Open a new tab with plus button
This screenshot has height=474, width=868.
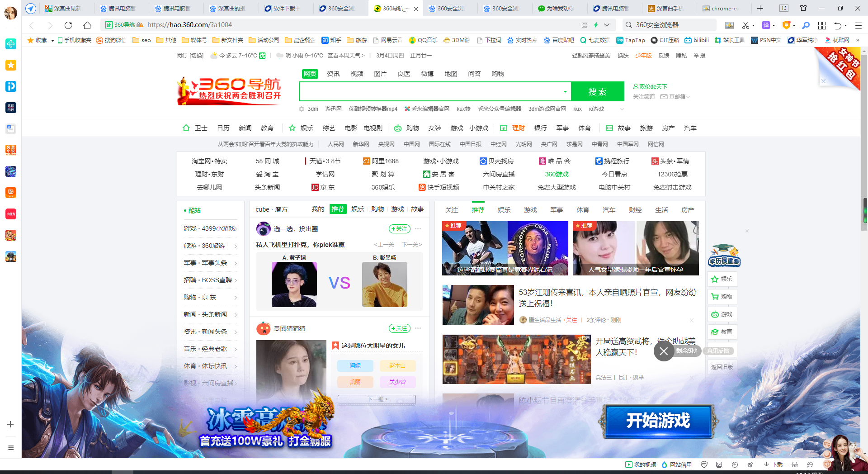760,8
